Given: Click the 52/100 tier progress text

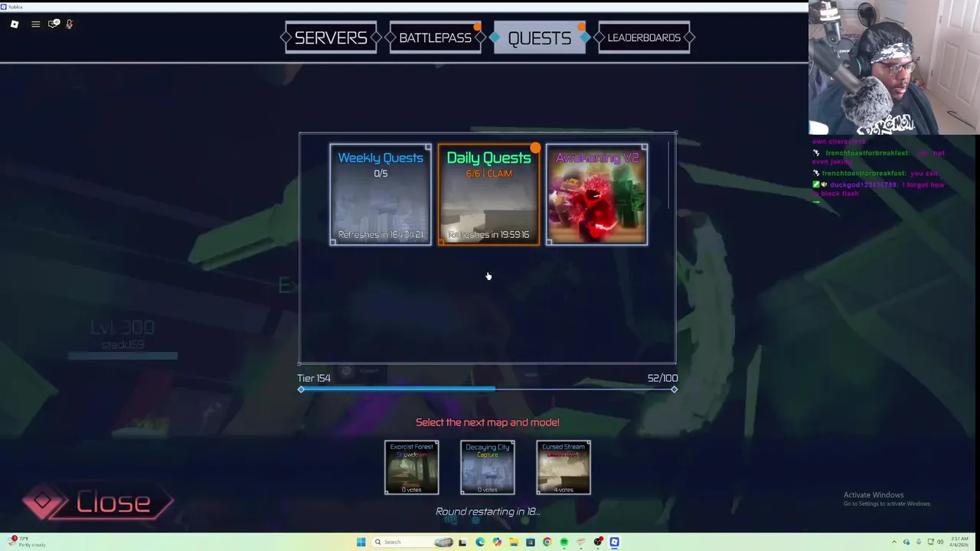Looking at the screenshot, I should pyautogui.click(x=662, y=378).
